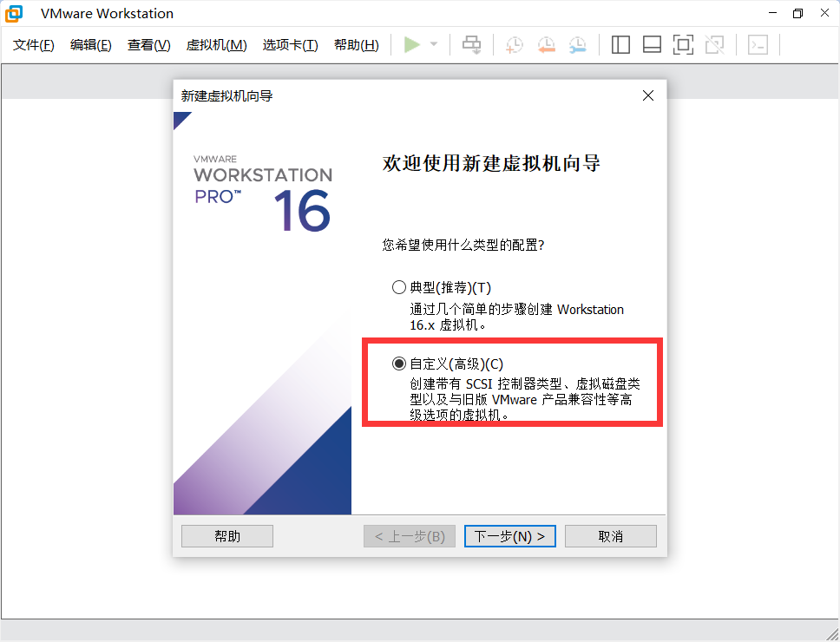The width and height of the screenshot is (840, 642).
Task: Click the take snapshot toolbar icon
Action: [x=515, y=45]
